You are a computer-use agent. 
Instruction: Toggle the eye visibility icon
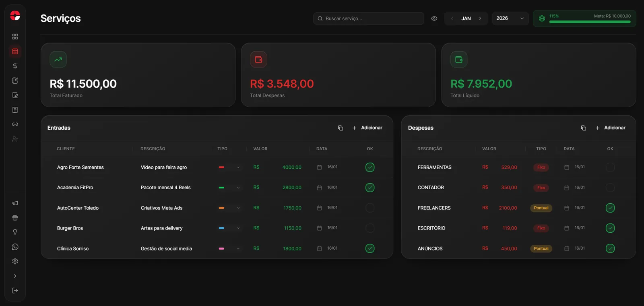pyautogui.click(x=434, y=19)
